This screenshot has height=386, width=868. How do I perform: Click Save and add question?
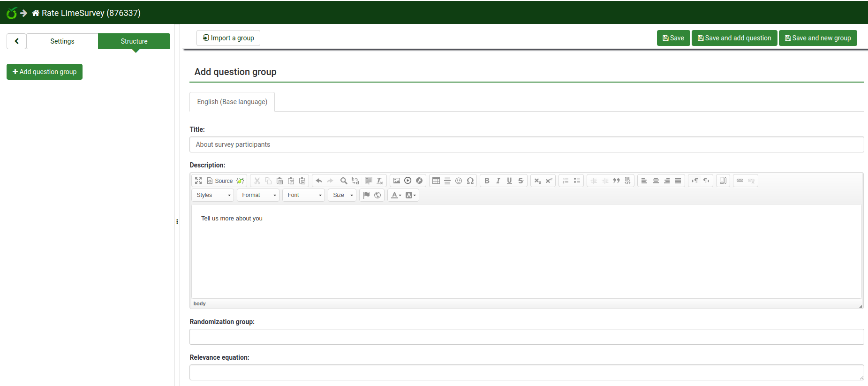pyautogui.click(x=734, y=38)
